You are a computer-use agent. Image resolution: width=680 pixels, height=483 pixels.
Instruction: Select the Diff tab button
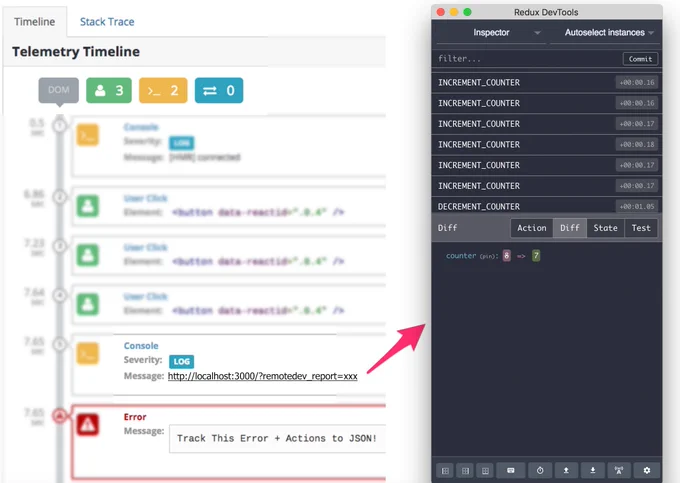(x=569, y=228)
